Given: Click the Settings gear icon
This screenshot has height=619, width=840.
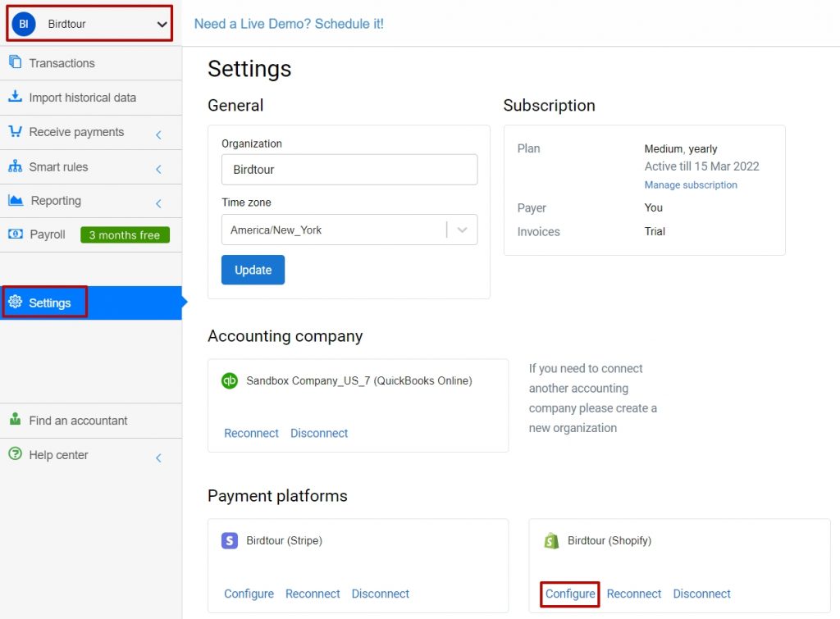Looking at the screenshot, I should pos(15,303).
